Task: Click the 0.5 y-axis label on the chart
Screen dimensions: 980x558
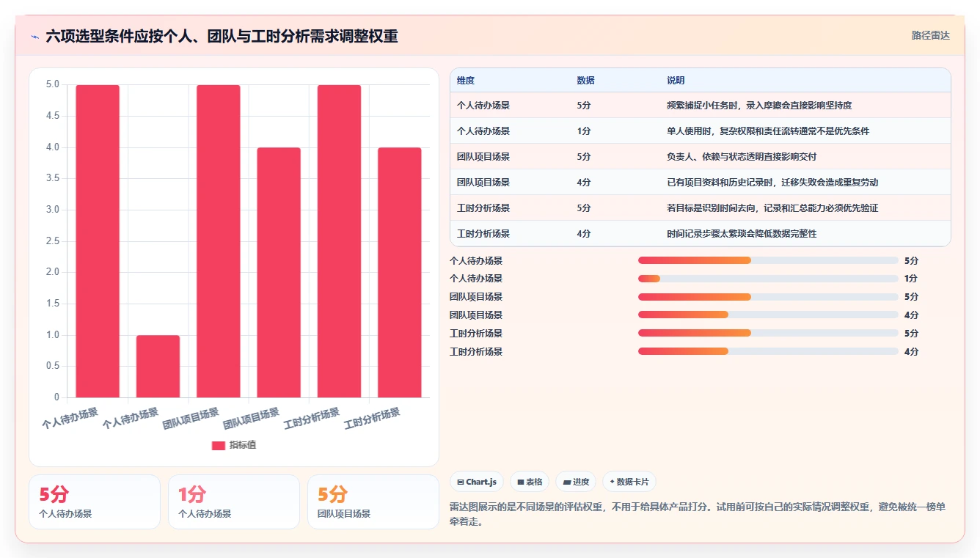Action: [52, 366]
